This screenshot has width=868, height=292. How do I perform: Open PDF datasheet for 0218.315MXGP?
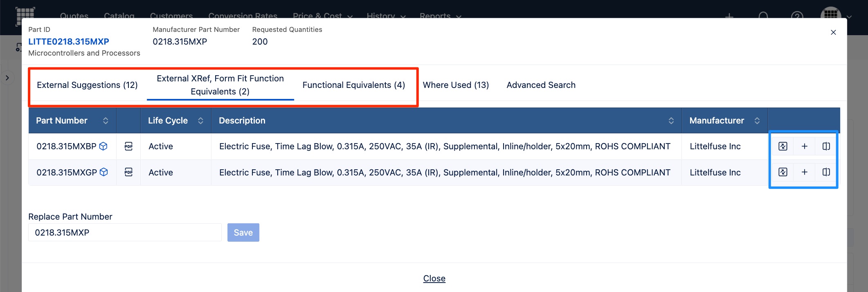pos(128,172)
